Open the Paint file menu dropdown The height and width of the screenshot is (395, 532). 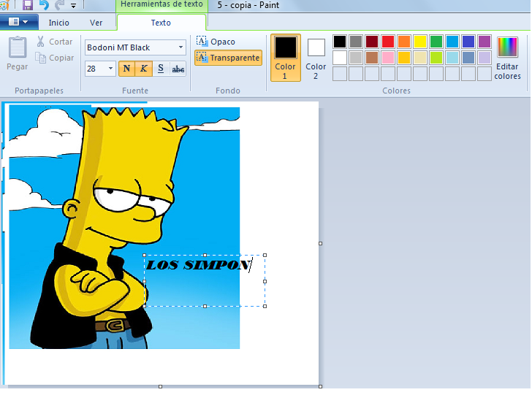pyautogui.click(x=18, y=22)
